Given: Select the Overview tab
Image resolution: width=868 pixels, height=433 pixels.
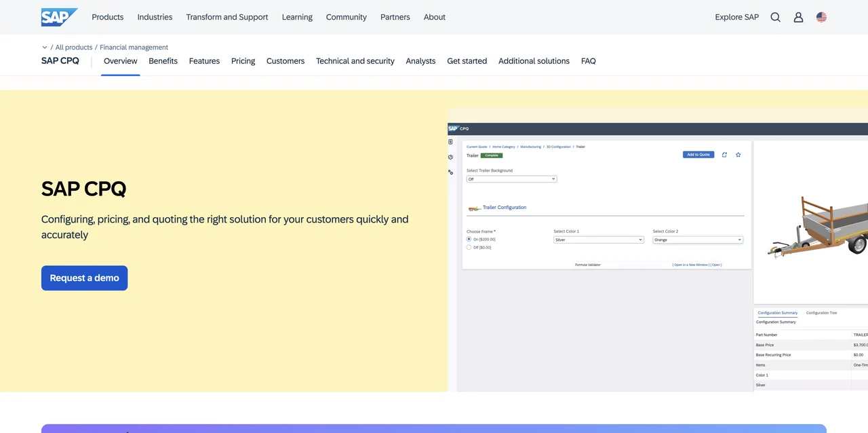Looking at the screenshot, I should pyautogui.click(x=121, y=61).
